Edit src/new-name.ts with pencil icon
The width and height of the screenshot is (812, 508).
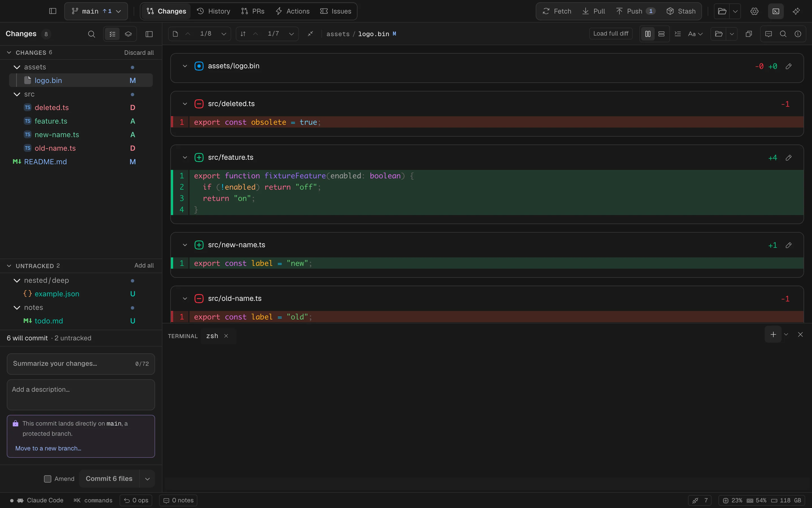789,245
